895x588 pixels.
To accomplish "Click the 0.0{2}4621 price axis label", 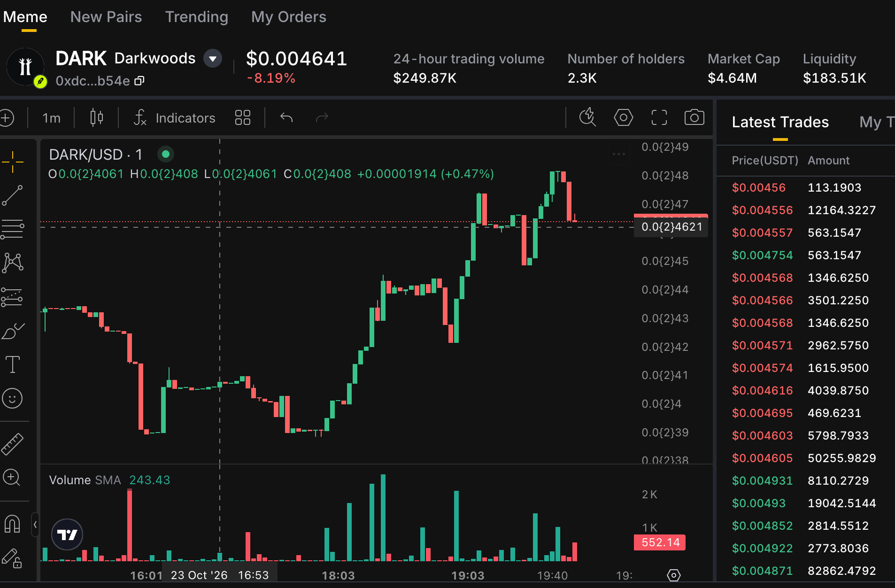I will [671, 227].
